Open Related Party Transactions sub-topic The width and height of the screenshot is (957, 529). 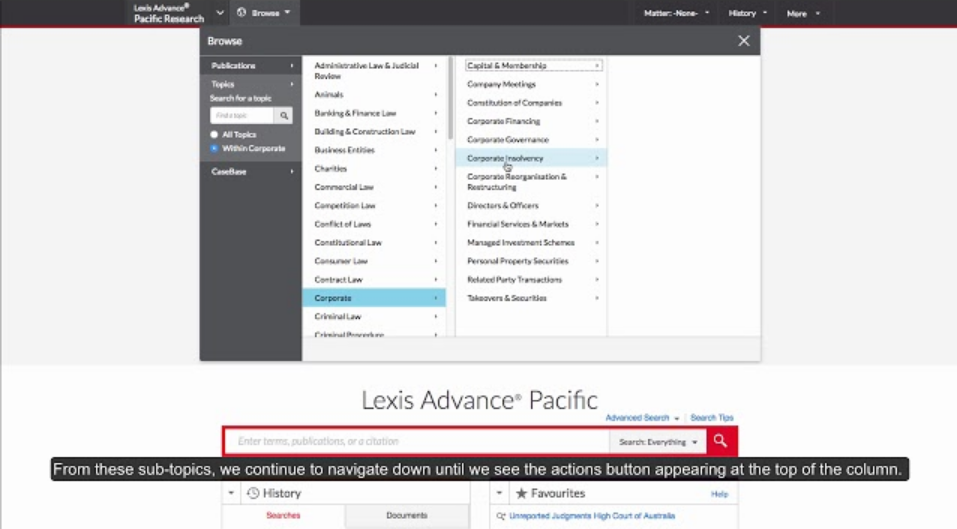coord(531,279)
